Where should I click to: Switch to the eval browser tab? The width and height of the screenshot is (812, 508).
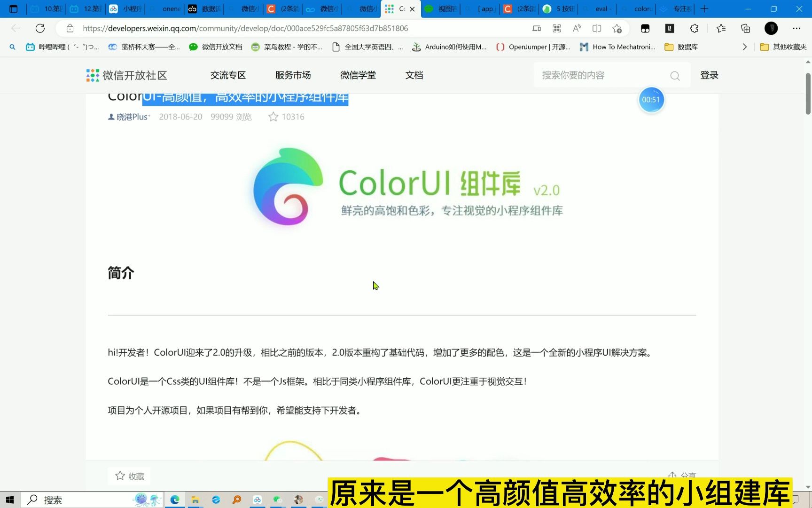point(598,8)
